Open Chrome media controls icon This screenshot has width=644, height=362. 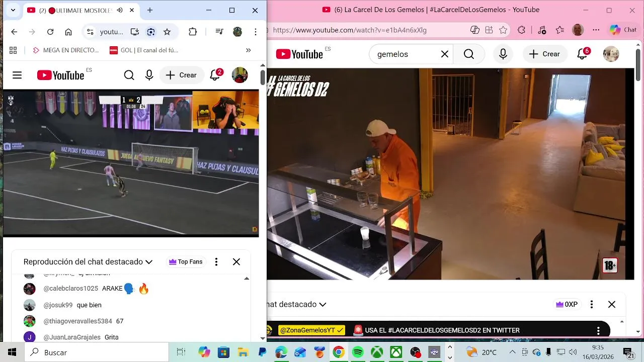coord(219,32)
